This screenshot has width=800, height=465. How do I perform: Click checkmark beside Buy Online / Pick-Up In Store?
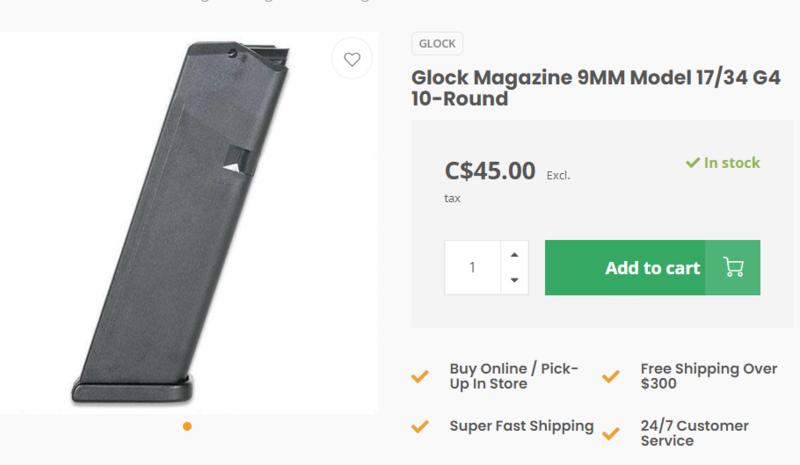(x=421, y=377)
